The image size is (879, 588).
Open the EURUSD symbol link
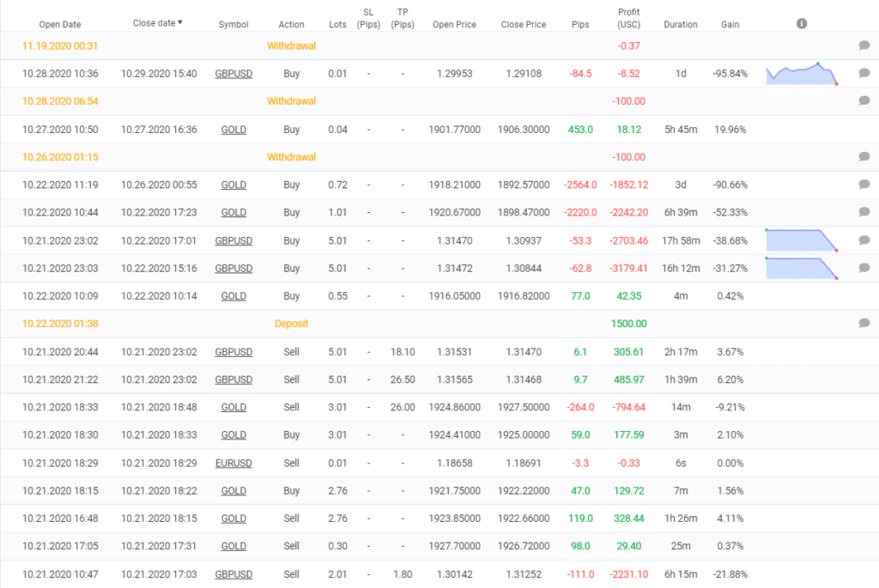pyautogui.click(x=233, y=464)
